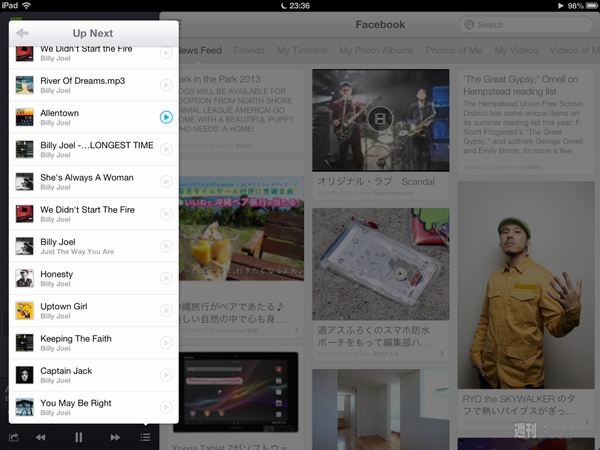Choose the She's Always A Woman title
This screenshot has height=450, width=600.
[x=87, y=178]
